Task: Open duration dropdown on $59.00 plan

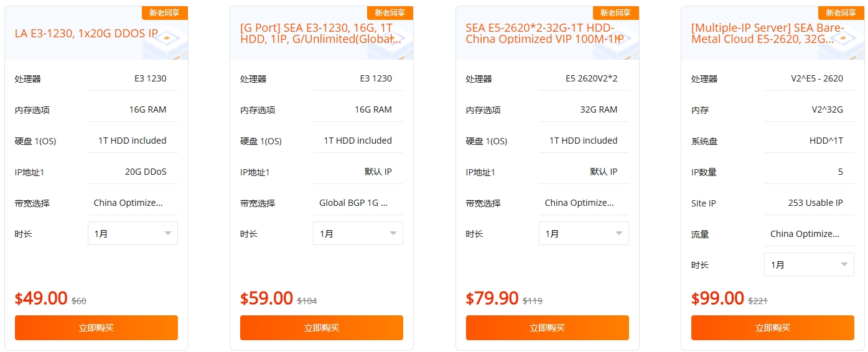Action: [x=358, y=233]
